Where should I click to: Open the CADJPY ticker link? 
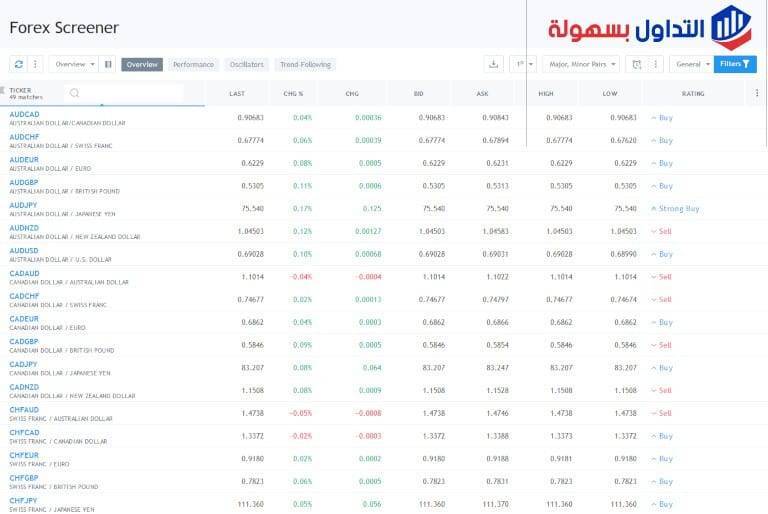coord(23,364)
